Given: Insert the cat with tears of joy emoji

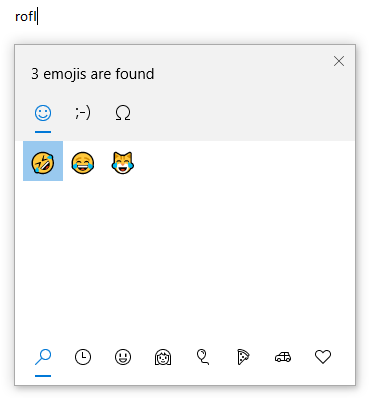Looking at the screenshot, I should click(123, 163).
